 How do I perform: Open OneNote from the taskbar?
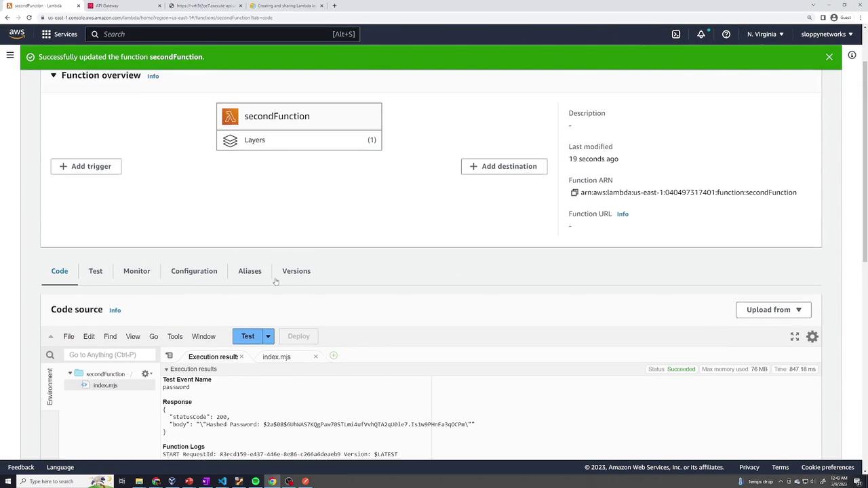[205, 481]
